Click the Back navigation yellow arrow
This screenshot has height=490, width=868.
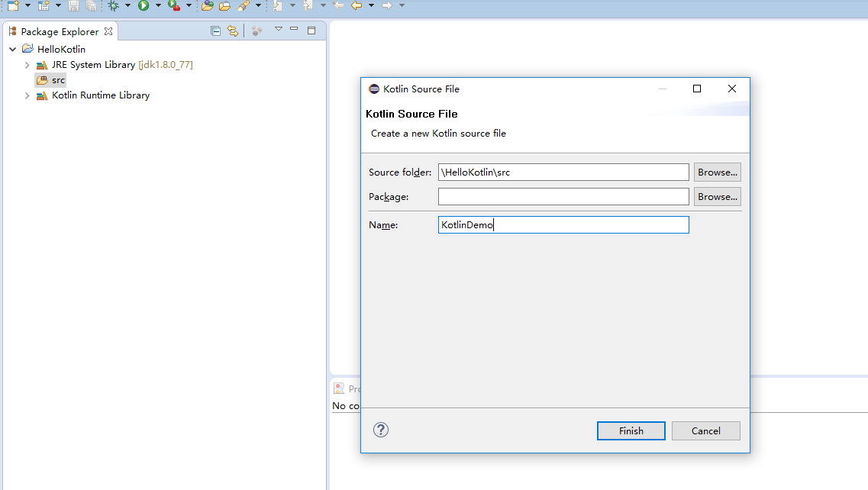click(357, 5)
